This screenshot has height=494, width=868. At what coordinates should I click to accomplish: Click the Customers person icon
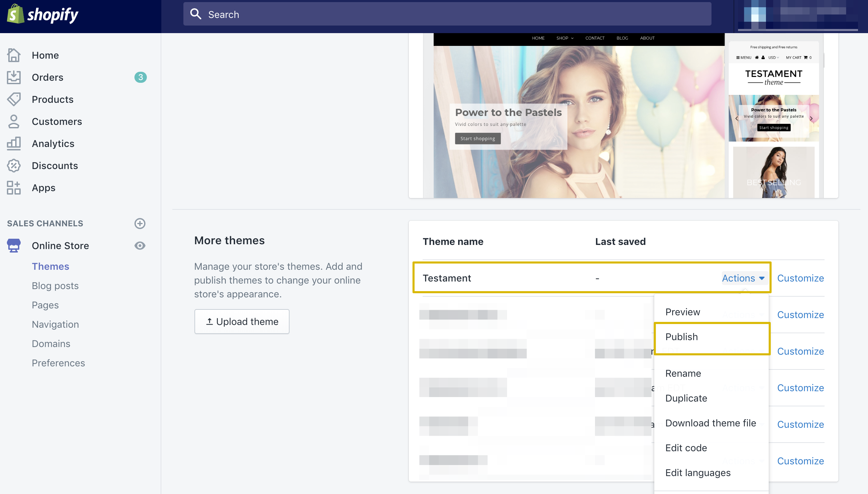pyautogui.click(x=14, y=121)
